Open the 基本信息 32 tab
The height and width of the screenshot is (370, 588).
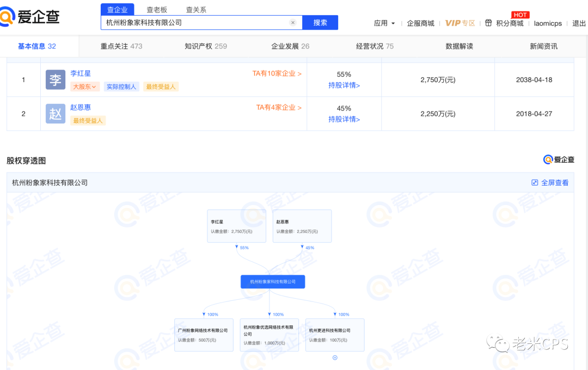(37, 46)
